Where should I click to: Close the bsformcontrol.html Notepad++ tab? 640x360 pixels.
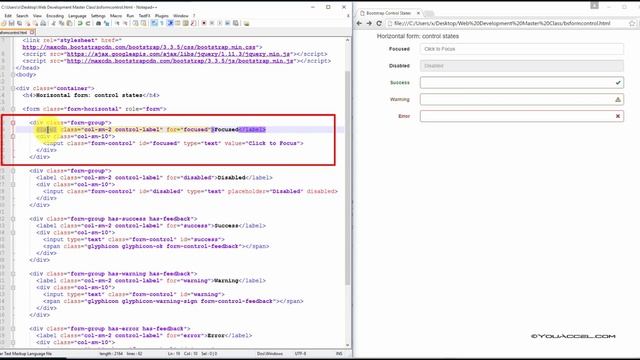32,32
